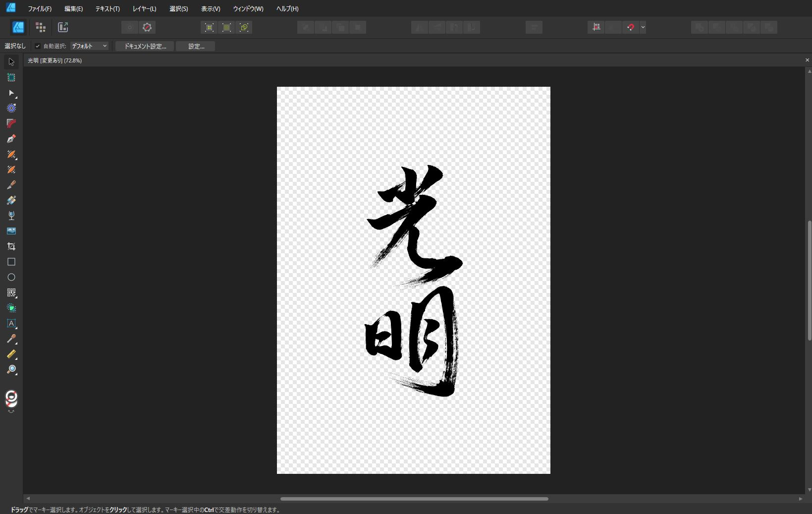
Task: Open the レイヤー(L) menu
Action: point(144,9)
